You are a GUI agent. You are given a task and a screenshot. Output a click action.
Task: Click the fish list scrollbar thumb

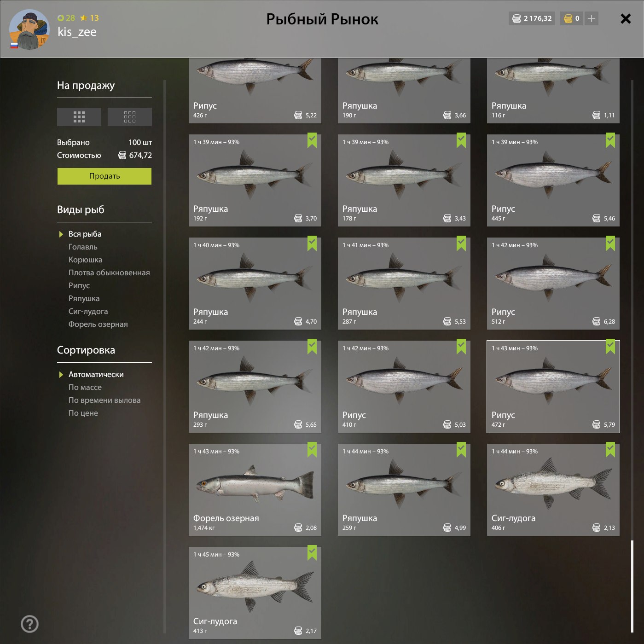click(x=632, y=586)
